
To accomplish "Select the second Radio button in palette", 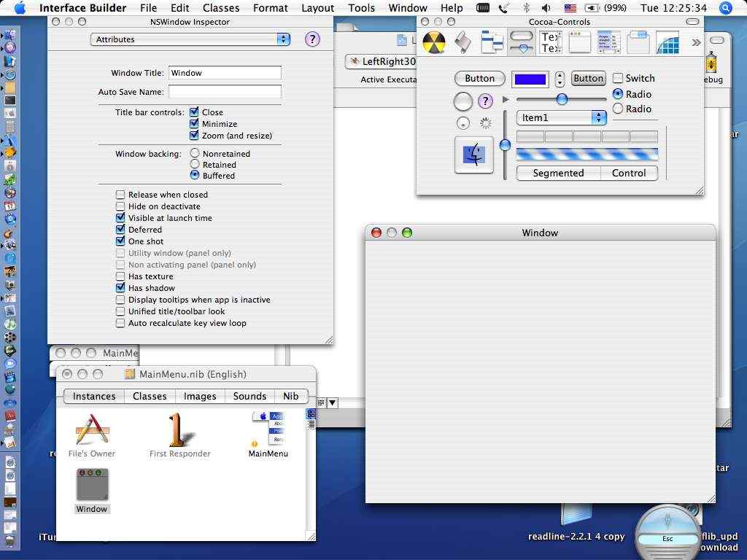I will pos(618,109).
